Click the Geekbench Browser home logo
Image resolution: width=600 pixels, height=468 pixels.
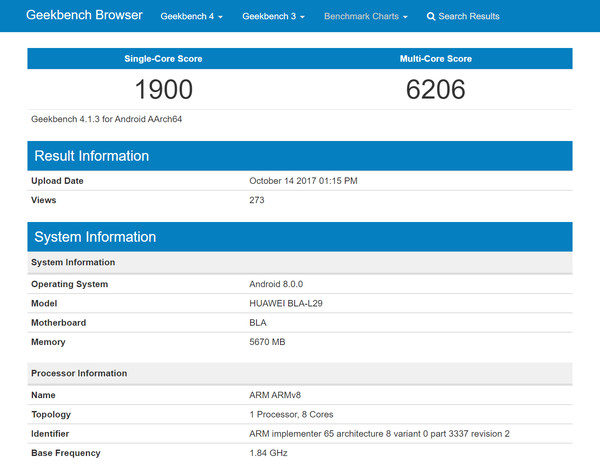coord(84,15)
